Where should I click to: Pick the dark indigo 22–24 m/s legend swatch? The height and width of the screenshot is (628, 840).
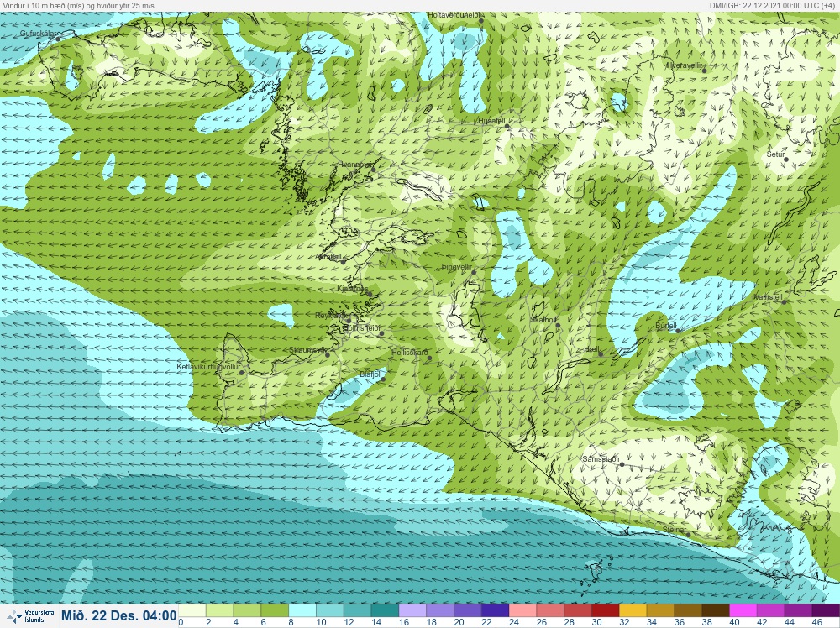(496, 611)
